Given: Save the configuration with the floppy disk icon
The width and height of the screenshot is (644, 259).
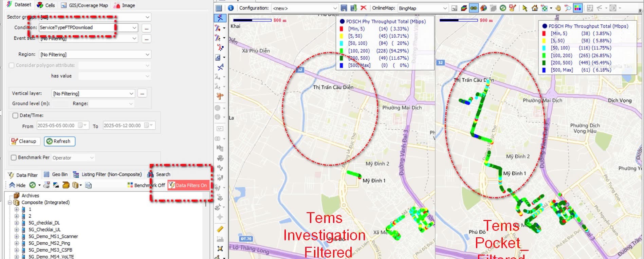Looking at the screenshot, I should pyautogui.click(x=344, y=8).
